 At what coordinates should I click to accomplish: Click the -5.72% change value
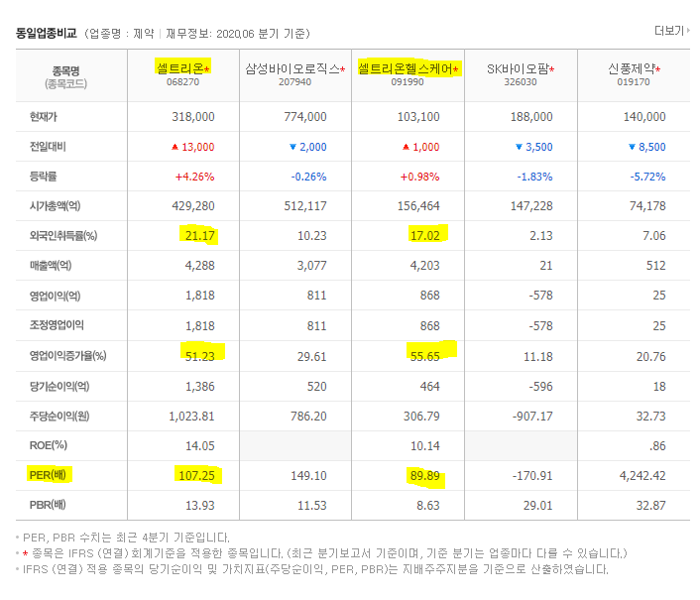[x=647, y=177]
